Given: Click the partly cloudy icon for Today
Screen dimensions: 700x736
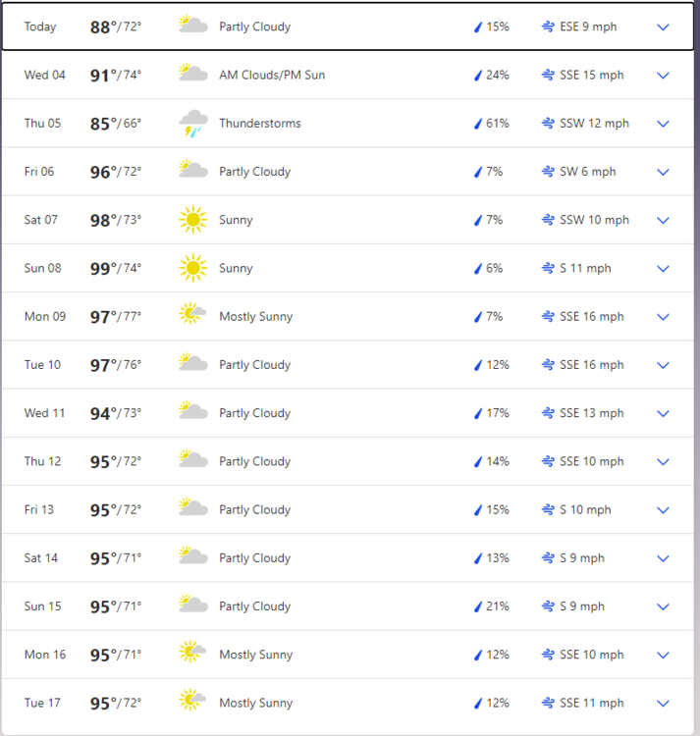Looking at the screenshot, I should [x=192, y=26].
